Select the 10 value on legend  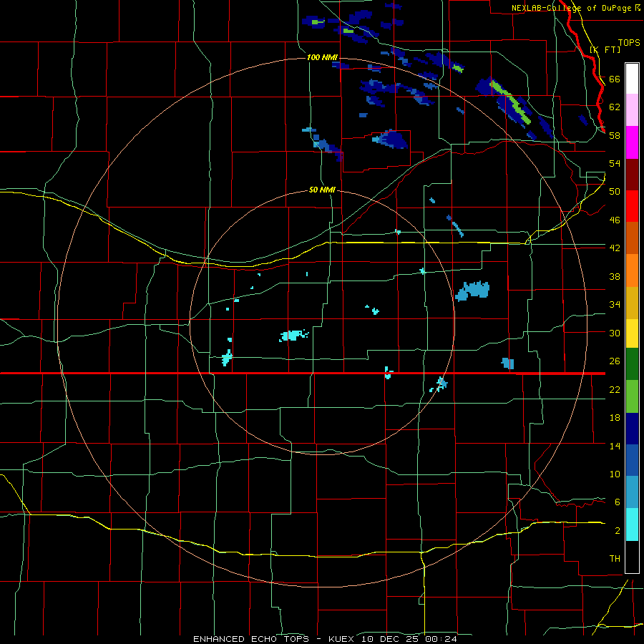click(615, 474)
